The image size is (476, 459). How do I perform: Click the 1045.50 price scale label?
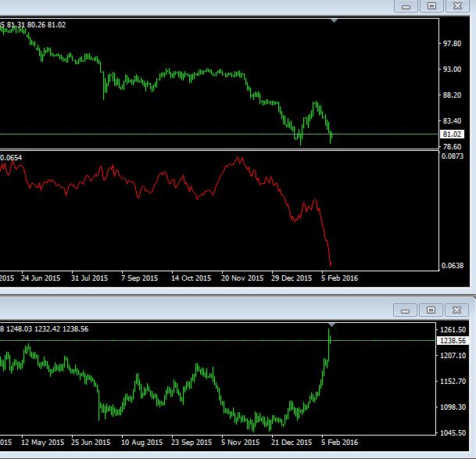[454, 433]
